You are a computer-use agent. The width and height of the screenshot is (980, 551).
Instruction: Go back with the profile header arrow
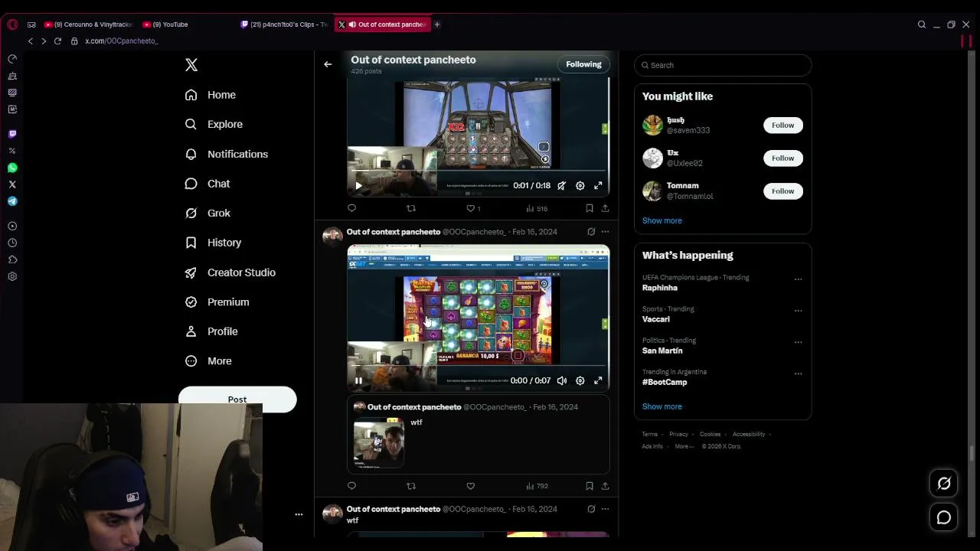coord(328,64)
